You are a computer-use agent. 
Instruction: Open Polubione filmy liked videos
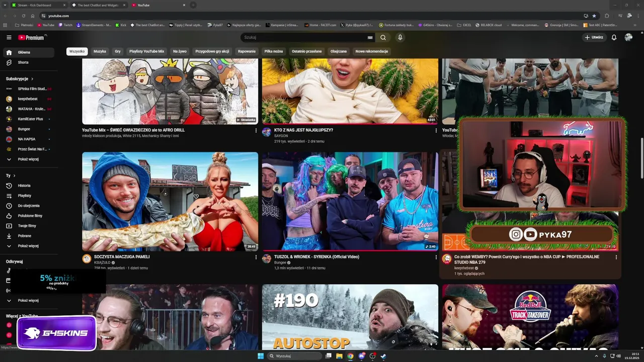click(x=29, y=216)
